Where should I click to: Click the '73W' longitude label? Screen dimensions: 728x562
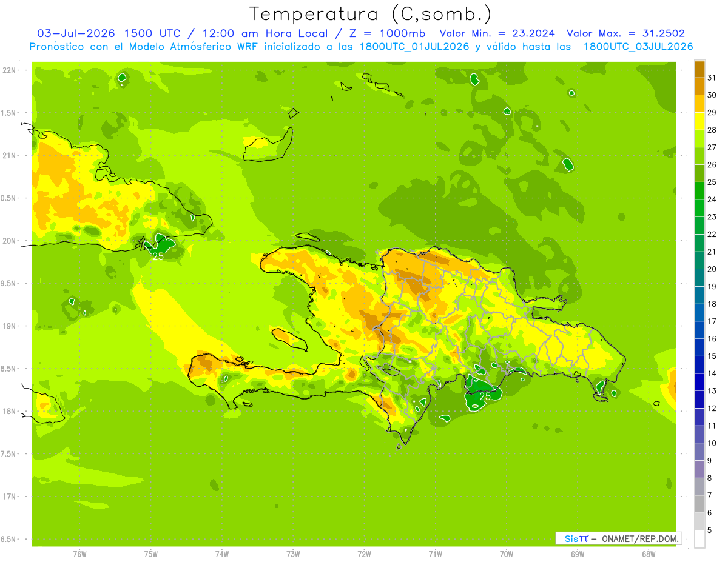pyautogui.click(x=293, y=554)
